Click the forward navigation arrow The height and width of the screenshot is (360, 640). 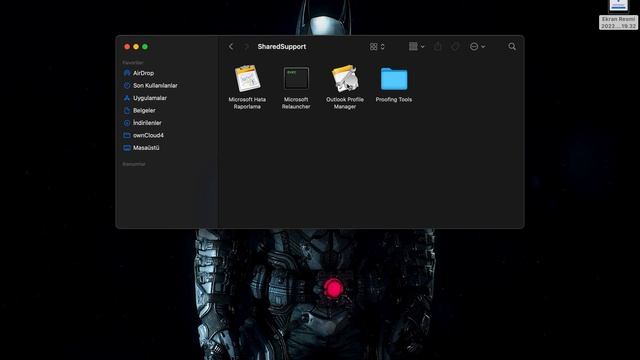246,47
